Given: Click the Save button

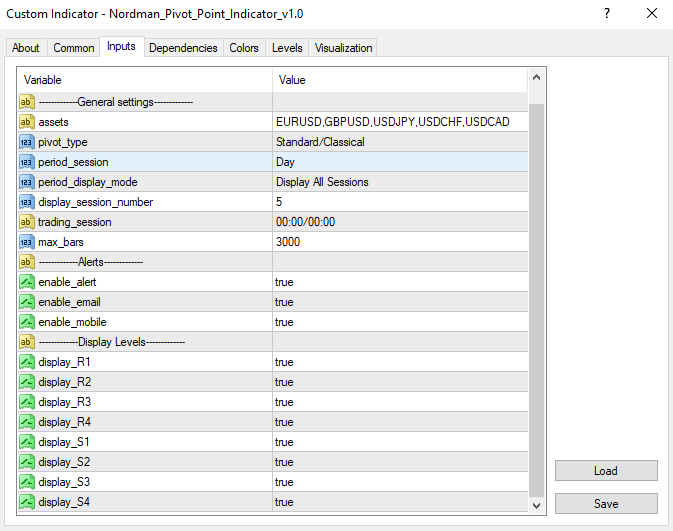Looking at the screenshot, I should pyautogui.click(x=606, y=504).
